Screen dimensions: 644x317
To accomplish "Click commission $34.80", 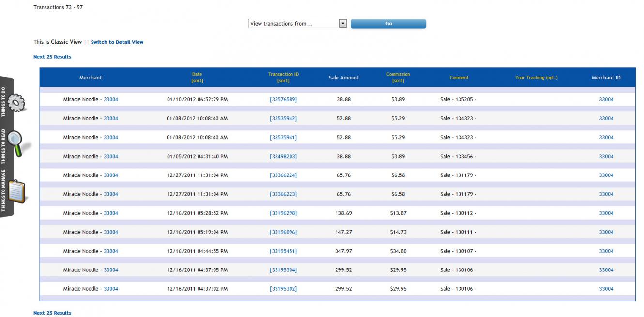I will click(398, 251).
